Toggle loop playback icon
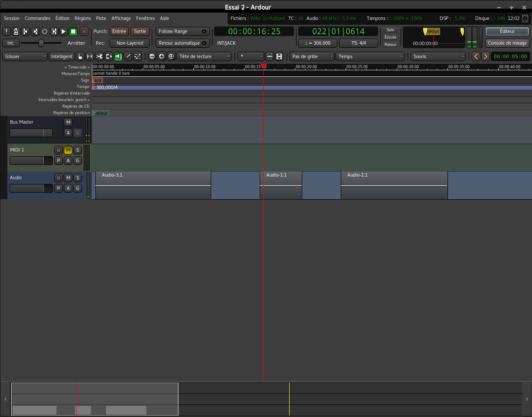Screen dimensions: 532x417 click(x=44, y=31)
